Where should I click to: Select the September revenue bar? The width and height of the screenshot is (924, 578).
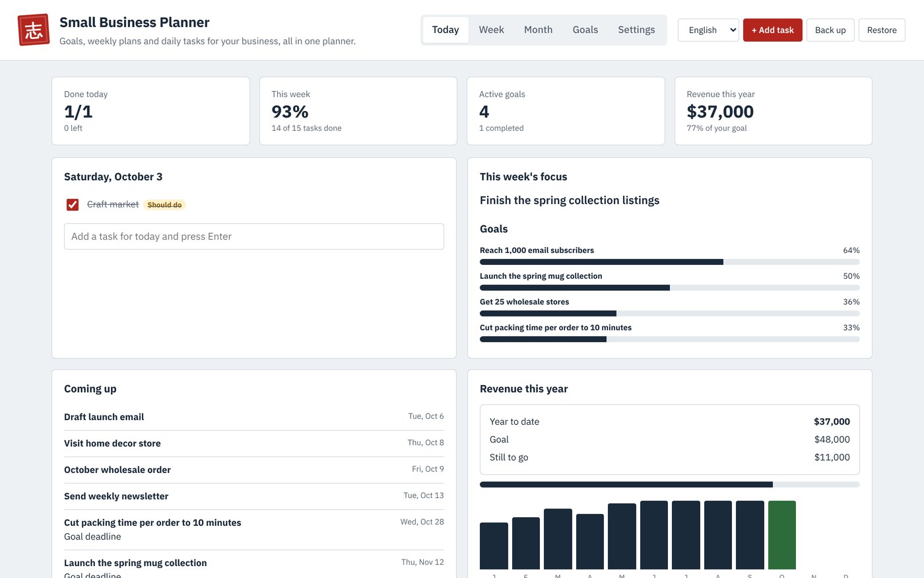(750, 535)
